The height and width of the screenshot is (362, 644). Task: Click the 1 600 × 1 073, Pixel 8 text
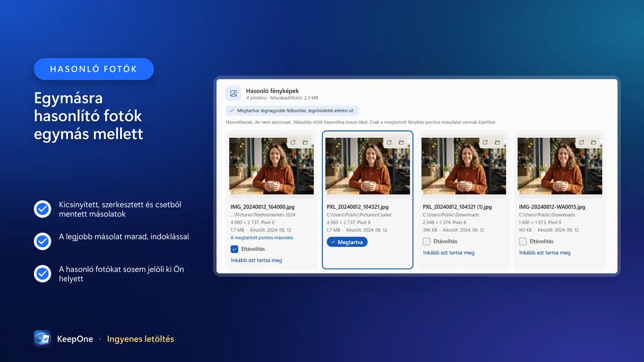540,222
